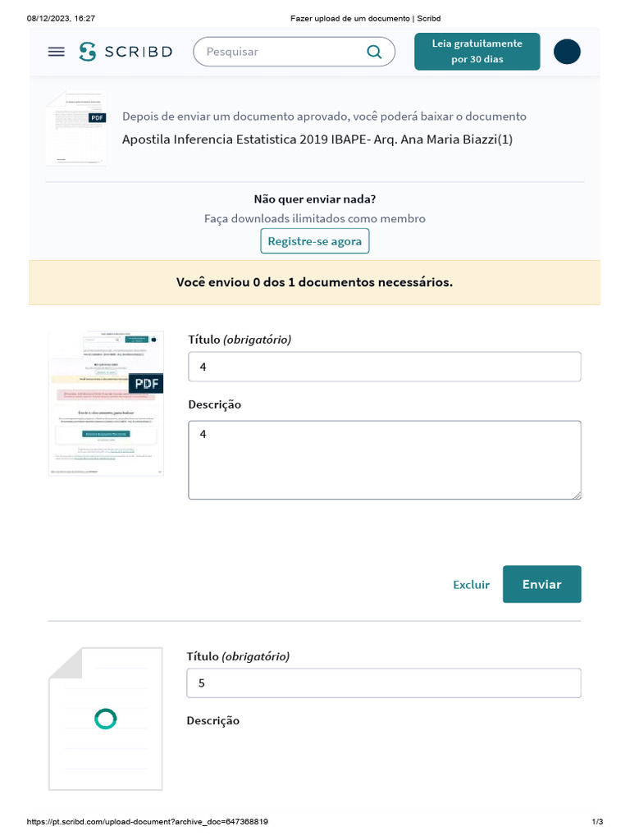Image resolution: width=630 pixels, height=840 pixels.
Task: Click Registre-se agora button
Action: click(x=315, y=242)
